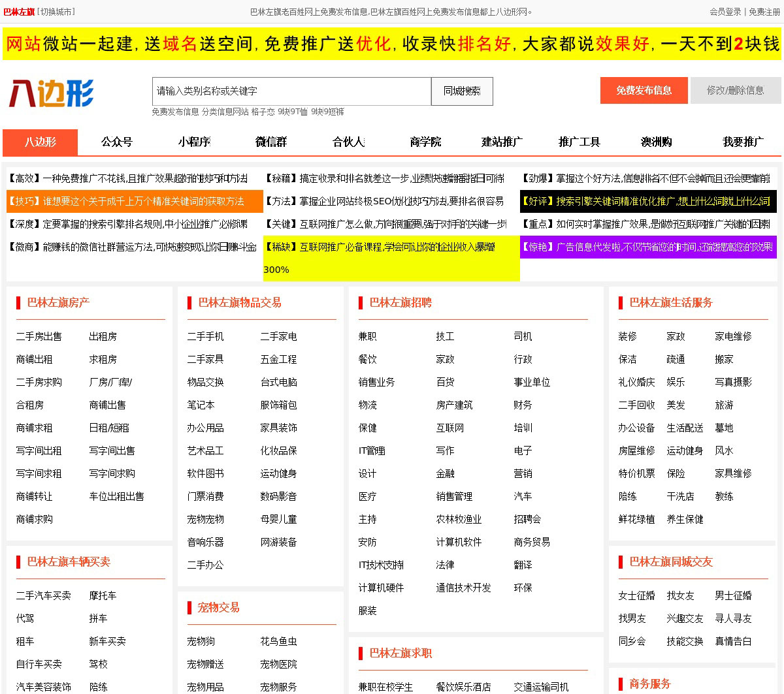Click the purple 【惊艳】 advertisement link
The height and width of the screenshot is (694, 784).
[647, 247]
